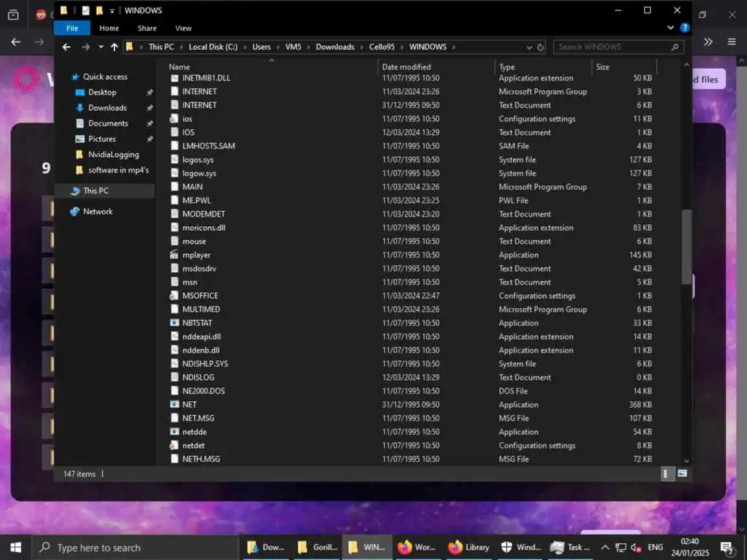Select Network in navigation pane
The height and width of the screenshot is (560, 747).
[x=98, y=211]
